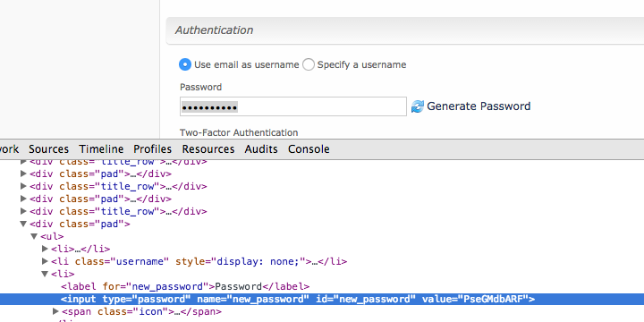This screenshot has height=322, width=644.
Task: Collapse the expanded li node above the label
Action: coord(45,274)
